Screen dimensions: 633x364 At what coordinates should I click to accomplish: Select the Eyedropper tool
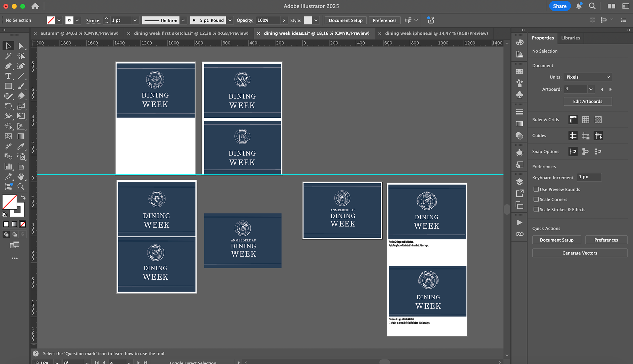(x=21, y=146)
